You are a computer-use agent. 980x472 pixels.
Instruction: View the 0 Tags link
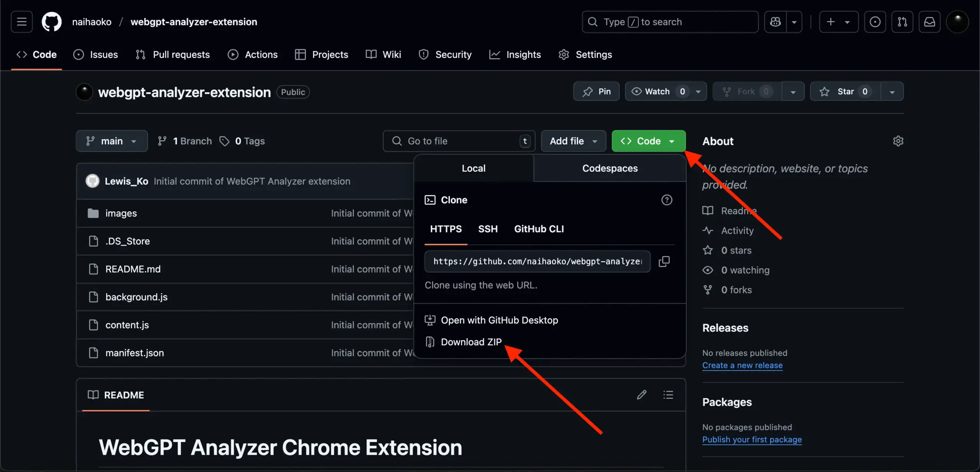242,141
